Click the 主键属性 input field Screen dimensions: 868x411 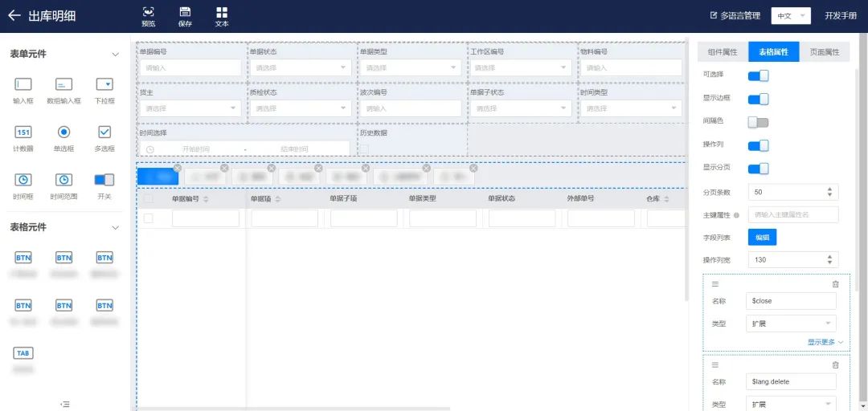coord(793,214)
